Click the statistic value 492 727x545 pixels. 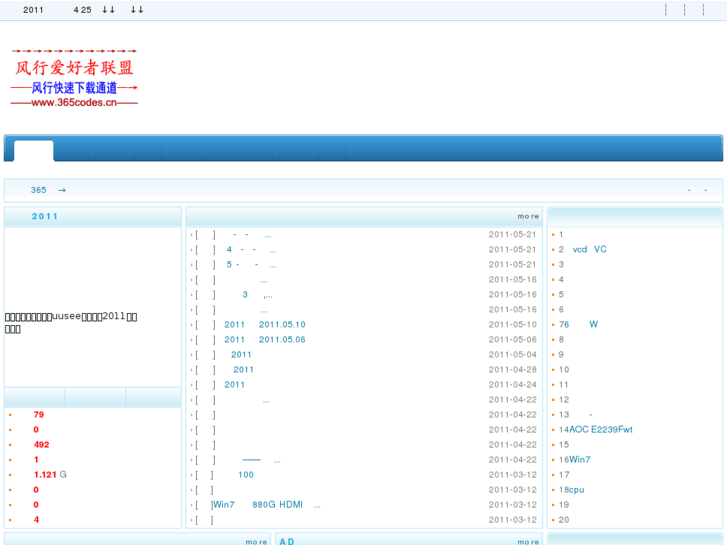(41, 445)
